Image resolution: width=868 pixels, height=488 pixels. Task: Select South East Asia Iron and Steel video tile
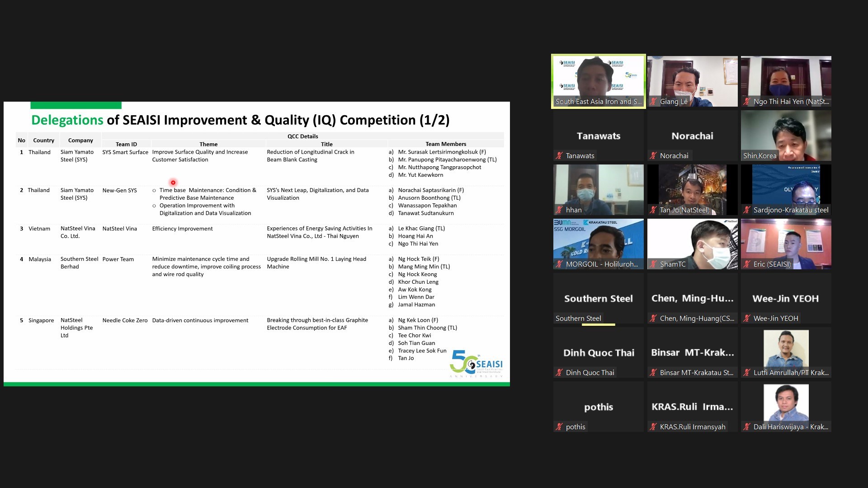pyautogui.click(x=598, y=81)
